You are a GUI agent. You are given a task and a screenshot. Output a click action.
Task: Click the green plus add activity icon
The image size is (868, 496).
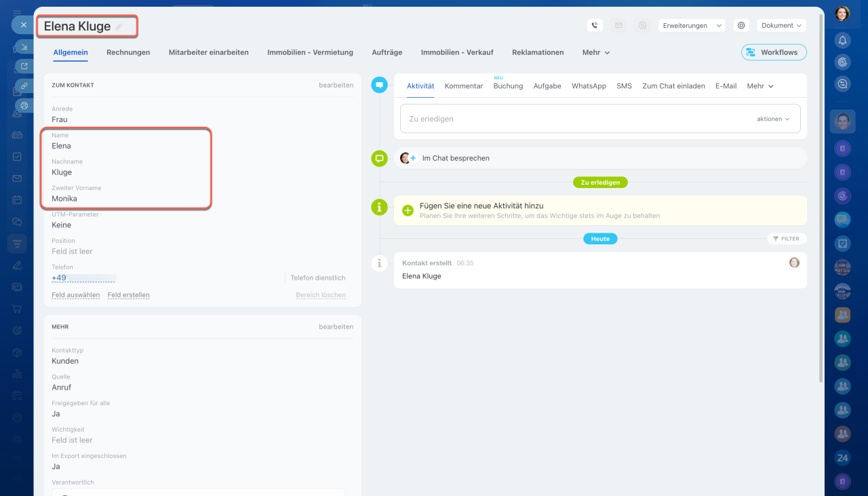tap(408, 210)
